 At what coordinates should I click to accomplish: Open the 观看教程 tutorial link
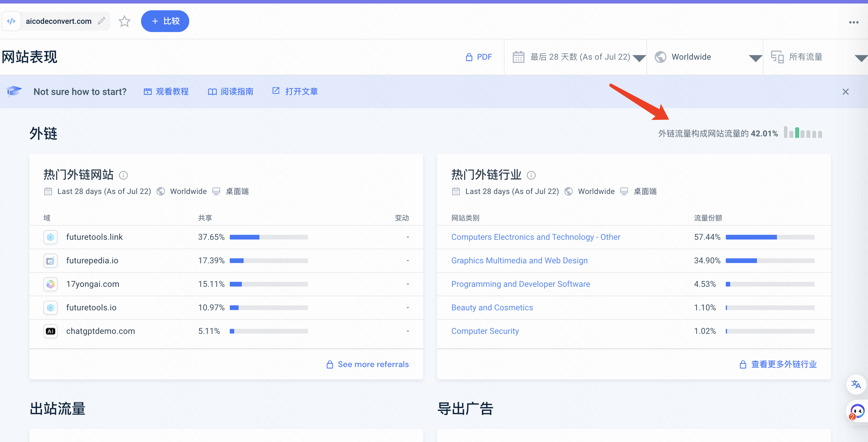click(166, 91)
